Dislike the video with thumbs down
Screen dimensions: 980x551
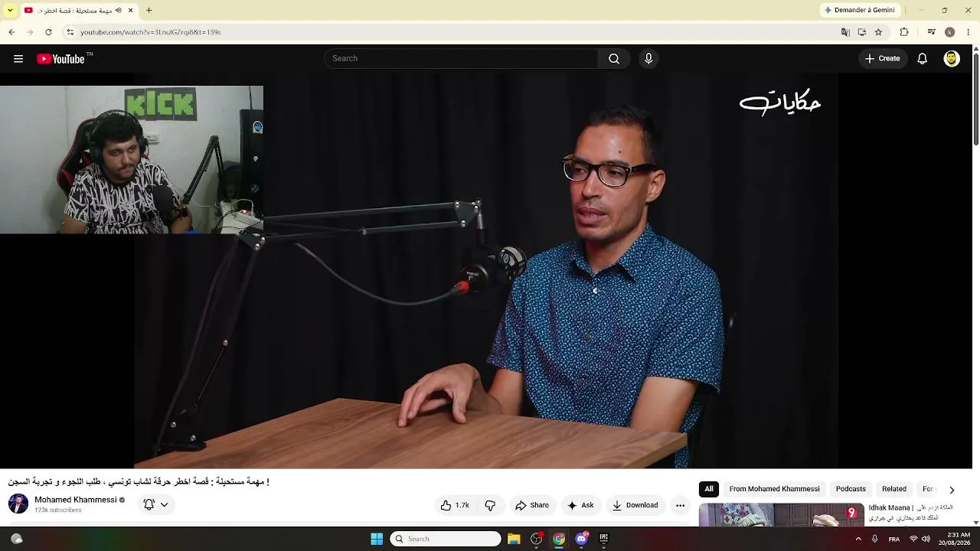[x=490, y=505]
